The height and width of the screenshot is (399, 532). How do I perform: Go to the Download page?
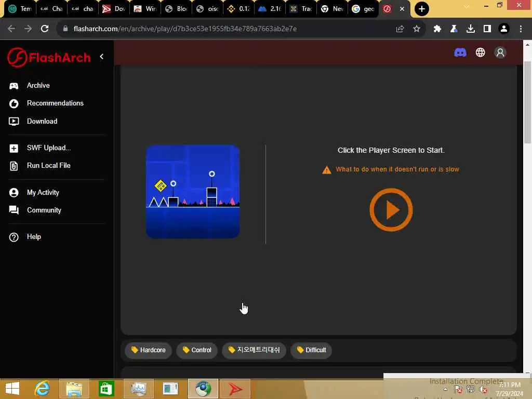click(42, 121)
